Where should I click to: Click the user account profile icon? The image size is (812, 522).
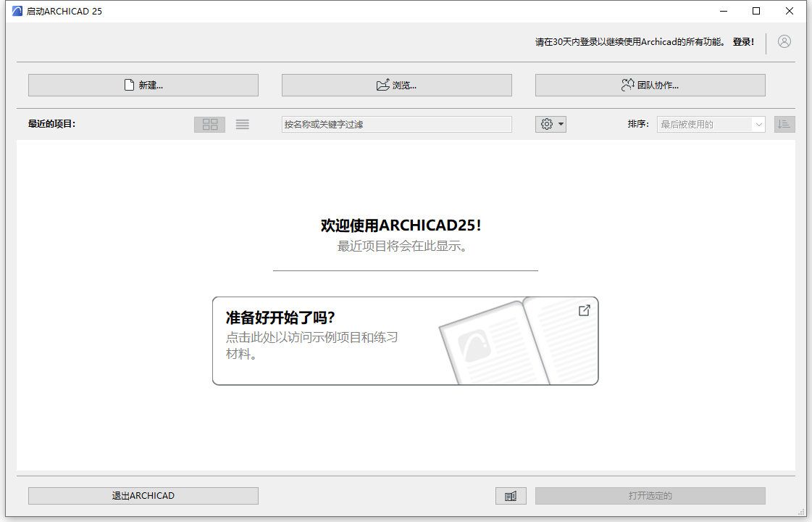[784, 41]
